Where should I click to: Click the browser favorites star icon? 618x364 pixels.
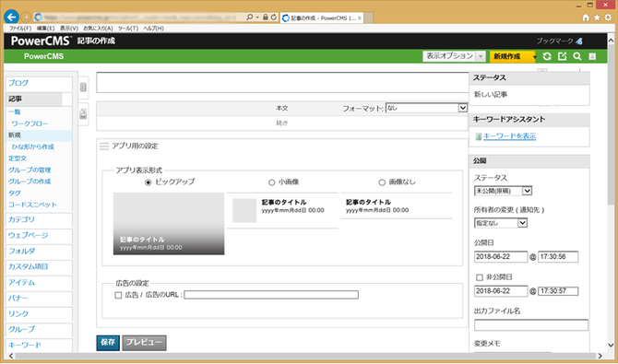(597, 18)
